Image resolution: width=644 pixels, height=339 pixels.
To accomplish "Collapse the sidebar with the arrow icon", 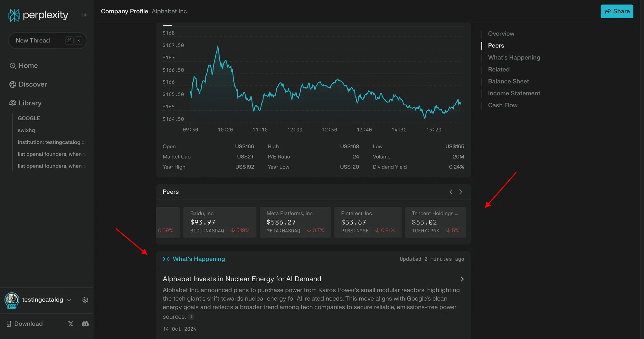I will [85, 15].
